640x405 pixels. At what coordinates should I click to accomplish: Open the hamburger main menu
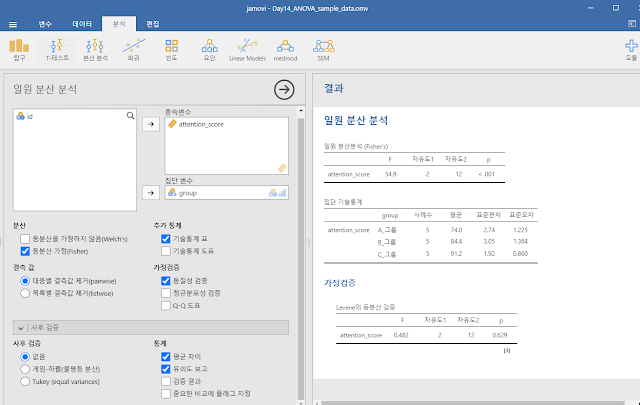click(x=13, y=24)
